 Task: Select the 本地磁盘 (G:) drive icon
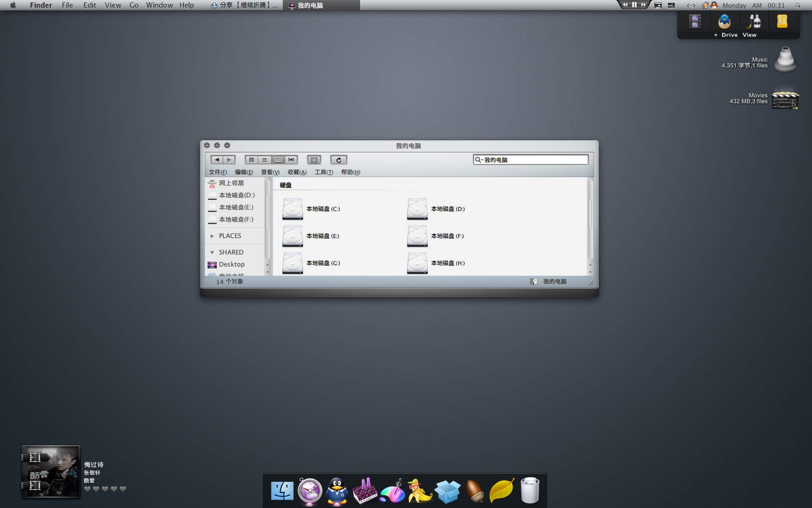point(292,263)
